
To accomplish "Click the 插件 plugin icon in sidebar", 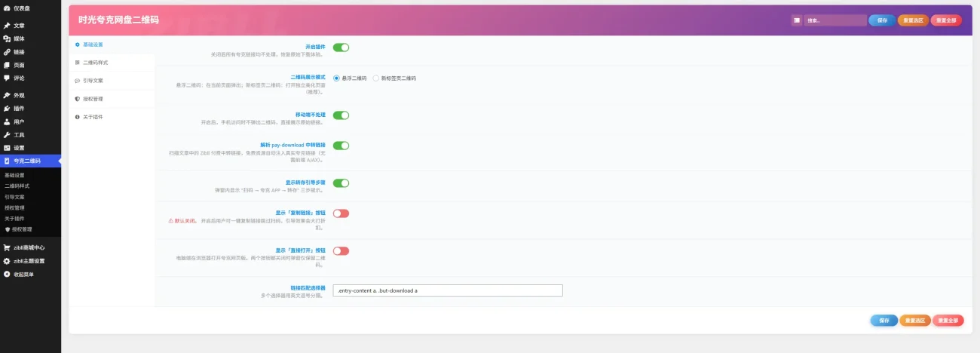I will tap(7, 109).
